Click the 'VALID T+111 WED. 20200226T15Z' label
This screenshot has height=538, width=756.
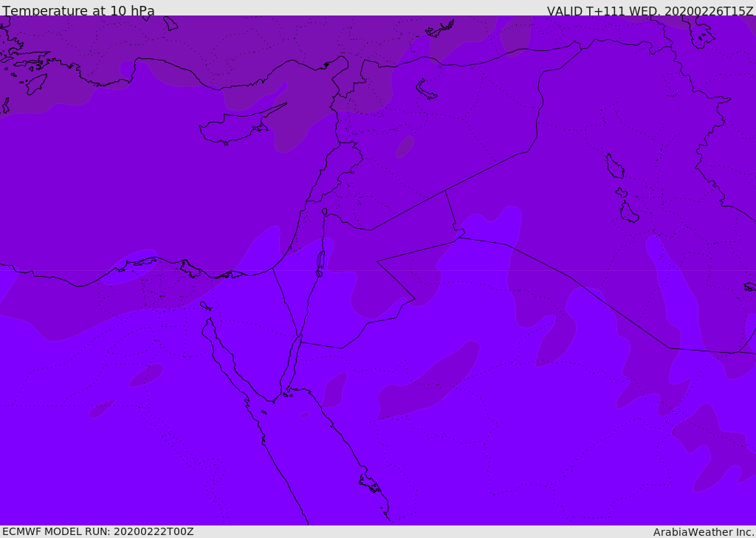tap(650, 10)
